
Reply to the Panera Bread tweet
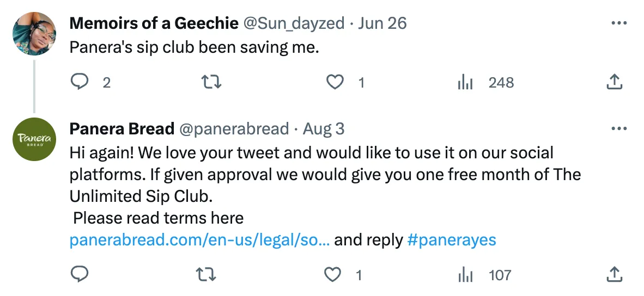(x=80, y=275)
